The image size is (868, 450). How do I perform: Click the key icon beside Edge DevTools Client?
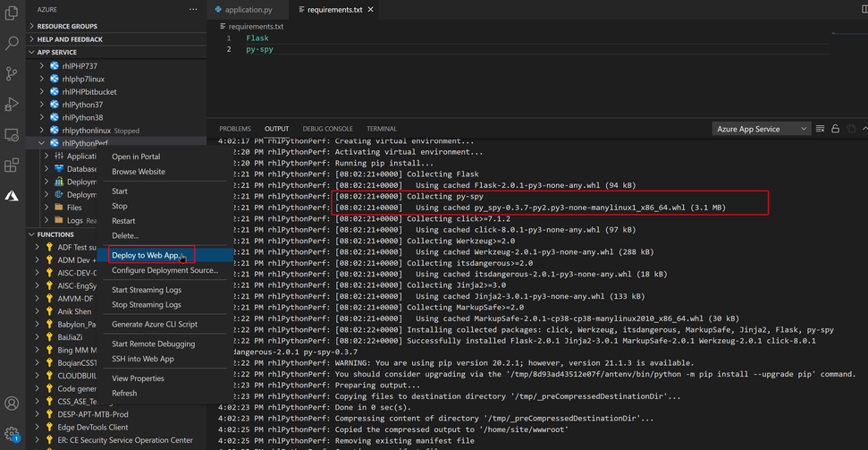[x=49, y=428]
